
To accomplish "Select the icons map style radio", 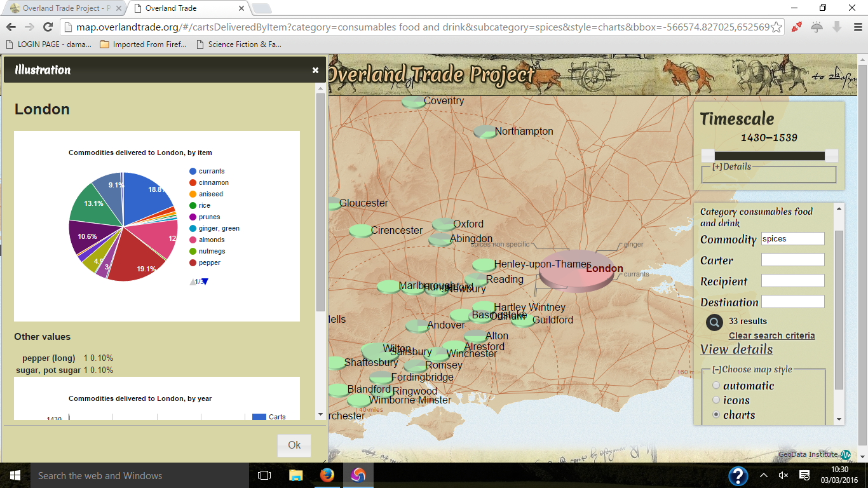I will click(x=717, y=400).
